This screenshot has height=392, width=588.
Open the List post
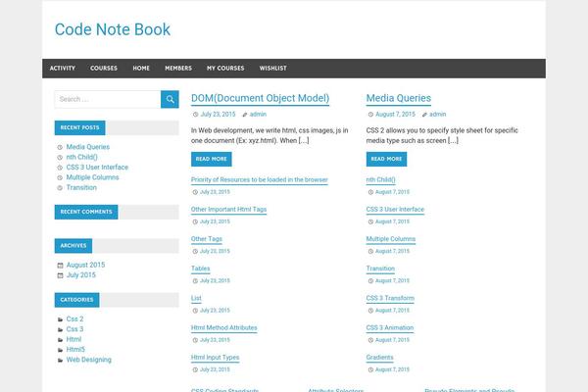(196, 299)
